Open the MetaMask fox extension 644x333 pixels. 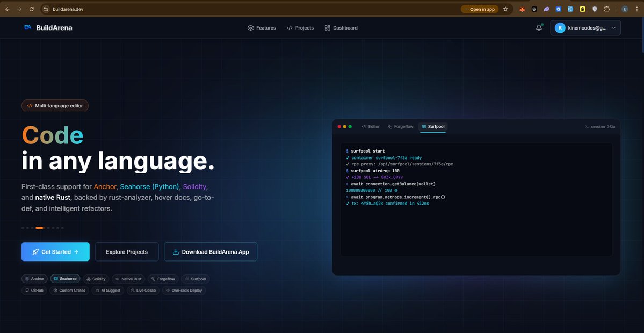523,9
